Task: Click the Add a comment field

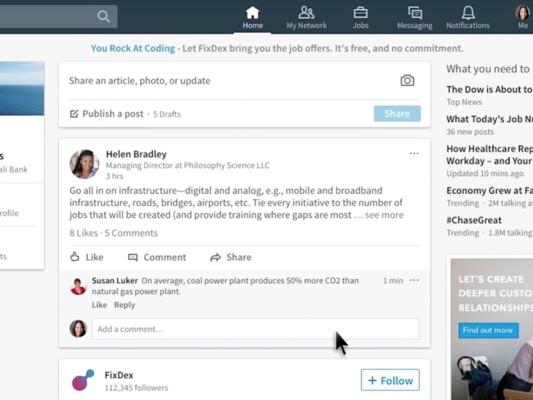Action: [x=255, y=329]
